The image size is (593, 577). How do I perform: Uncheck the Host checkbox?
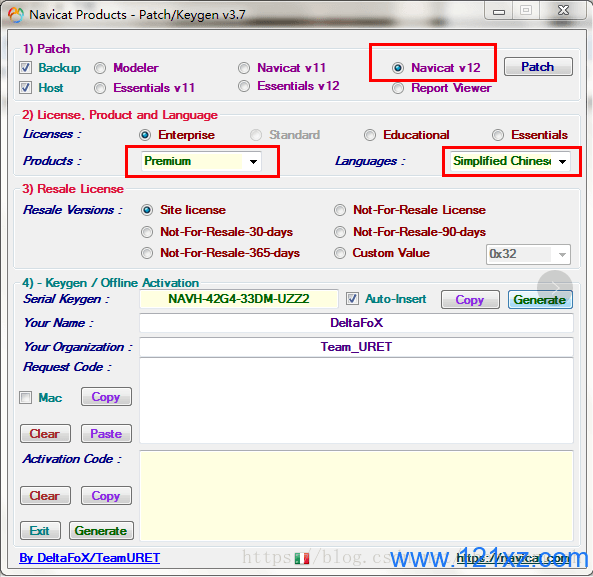pyautogui.click(x=25, y=88)
